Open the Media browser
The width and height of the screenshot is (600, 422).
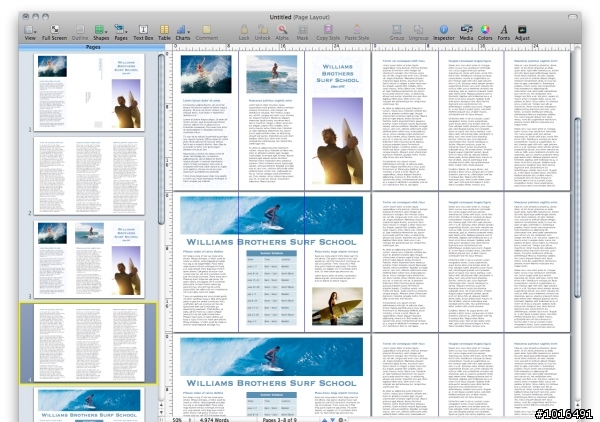coord(466,33)
